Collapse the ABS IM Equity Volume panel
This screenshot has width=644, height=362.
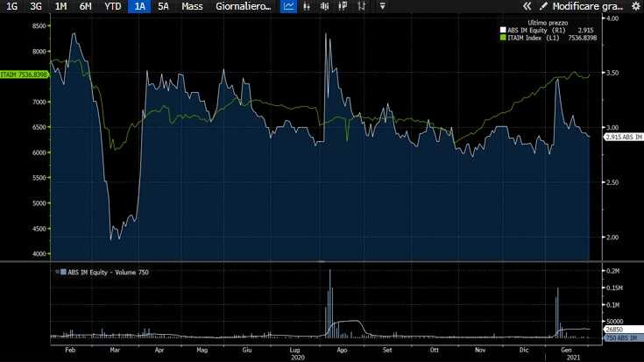(x=58, y=272)
